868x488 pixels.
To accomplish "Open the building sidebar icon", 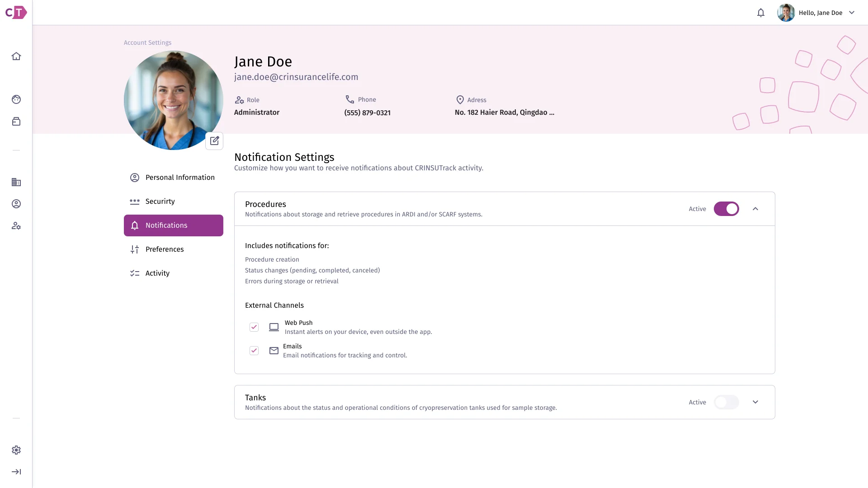I will coord(16,182).
